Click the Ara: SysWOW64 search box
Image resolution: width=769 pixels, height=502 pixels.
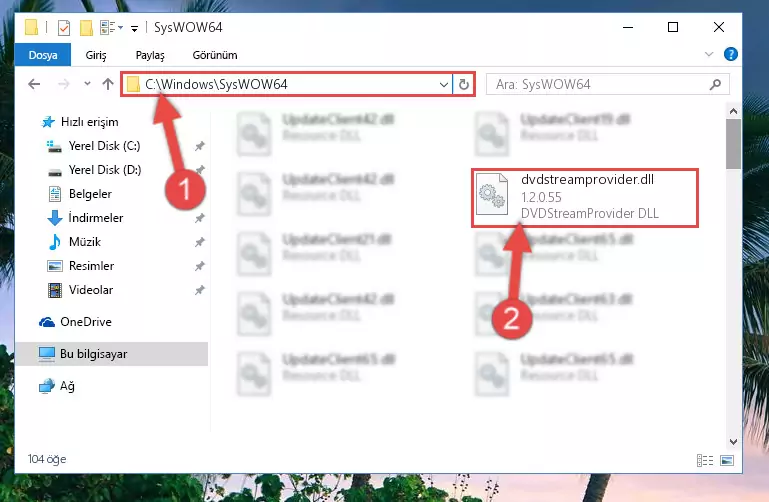click(607, 84)
